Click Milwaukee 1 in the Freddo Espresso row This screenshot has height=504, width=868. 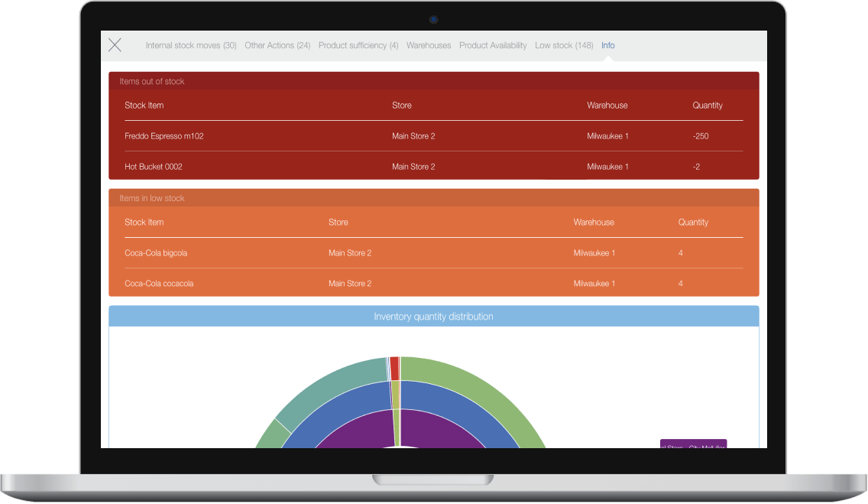coord(607,136)
